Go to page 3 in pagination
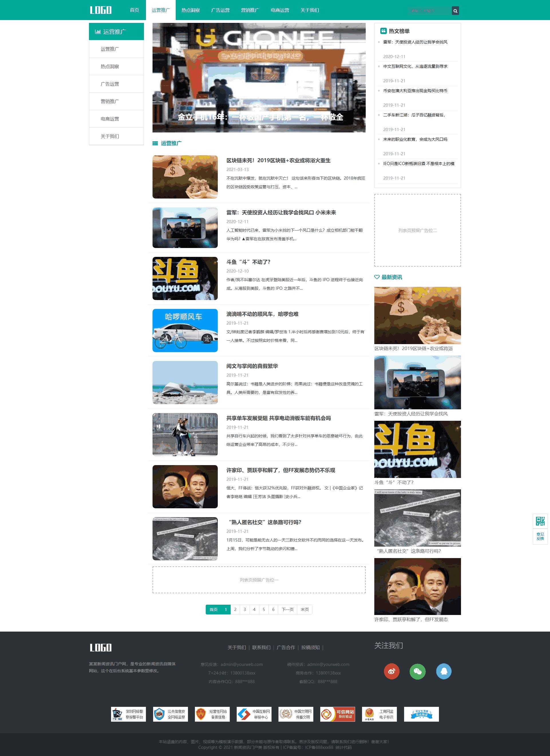550x756 pixels. coord(244,609)
